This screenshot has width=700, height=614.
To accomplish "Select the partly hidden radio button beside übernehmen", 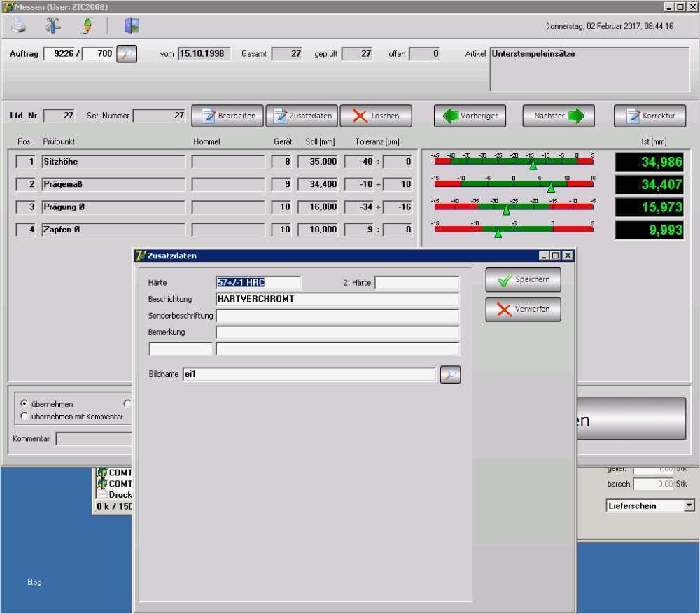I will tap(127, 404).
